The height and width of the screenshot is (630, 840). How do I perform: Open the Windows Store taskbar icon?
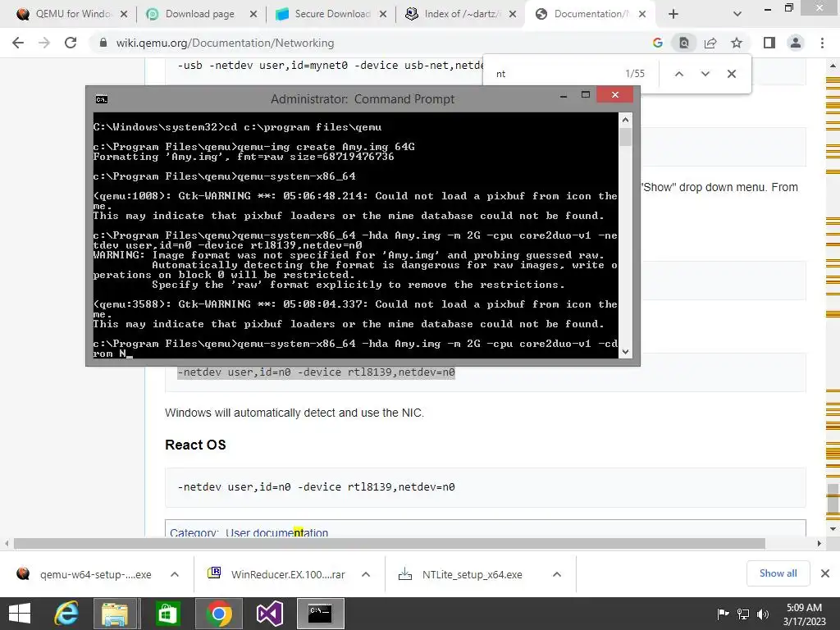[167, 614]
